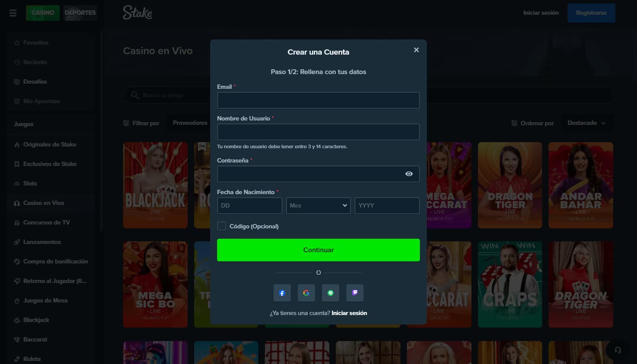Sign up with the Twitch icon
This screenshot has width=637, height=364.
tap(355, 293)
